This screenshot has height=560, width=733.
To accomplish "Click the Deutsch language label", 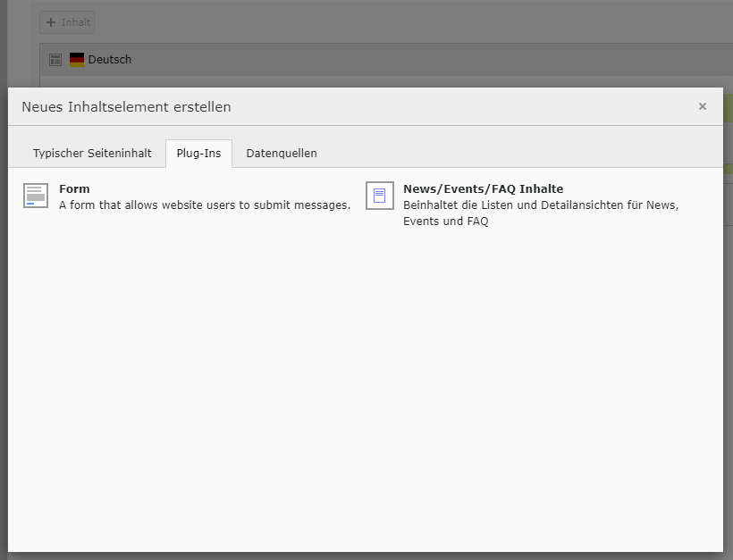I will point(109,59).
